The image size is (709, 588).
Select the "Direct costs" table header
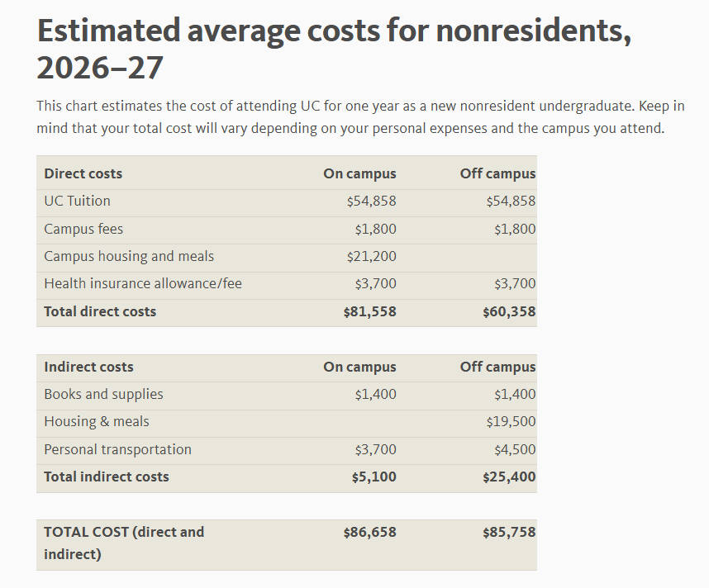point(83,173)
